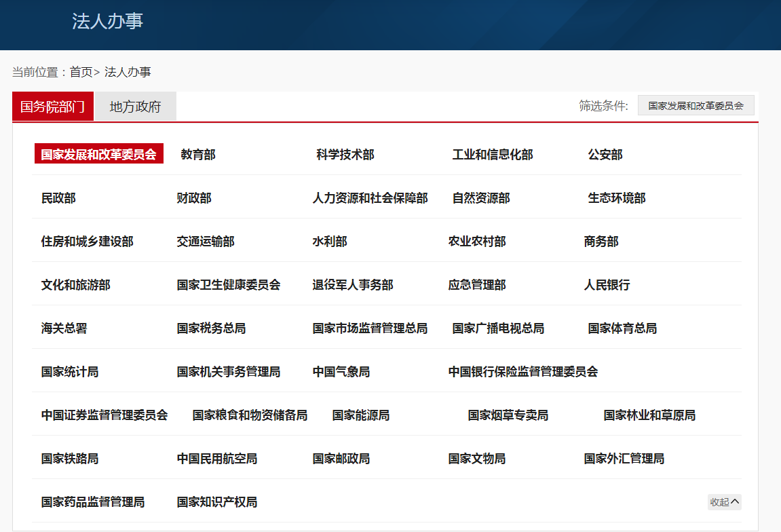The image size is (781, 532).
Task: Open 应急管理部
Action: [x=477, y=285]
